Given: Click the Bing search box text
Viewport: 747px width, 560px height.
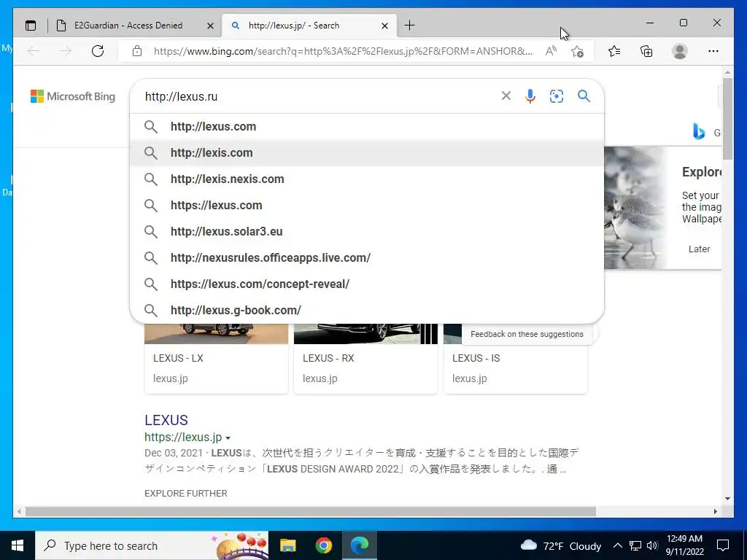Looking at the screenshot, I should point(181,96).
